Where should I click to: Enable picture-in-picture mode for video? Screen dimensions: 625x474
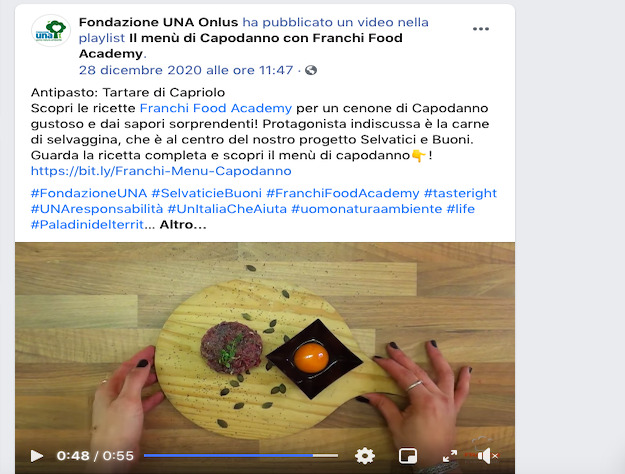(x=408, y=456)
